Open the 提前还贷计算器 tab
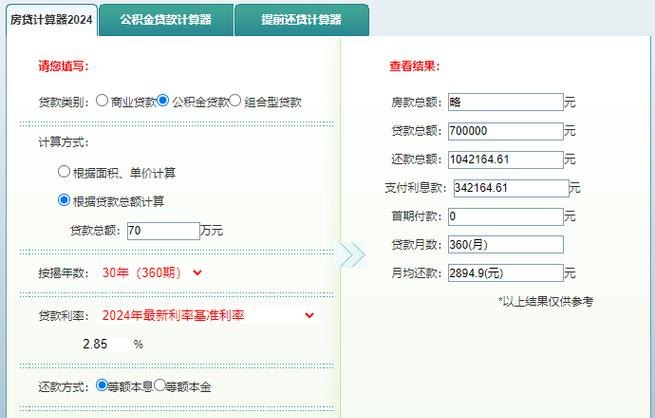Image resolution: width=655 pixels, height=418 pixels. coord(302,20)
